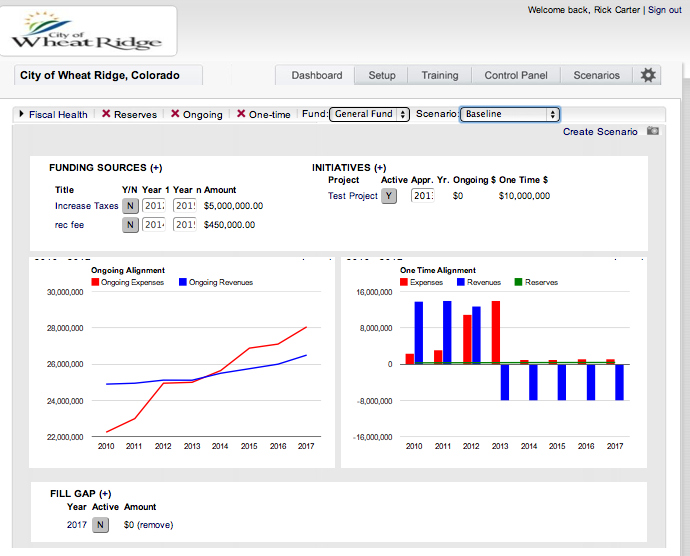This screenshot has height=556, width=690.
Task: Click the red Ongoing Expenses legend square
Action: pos(95,282)
